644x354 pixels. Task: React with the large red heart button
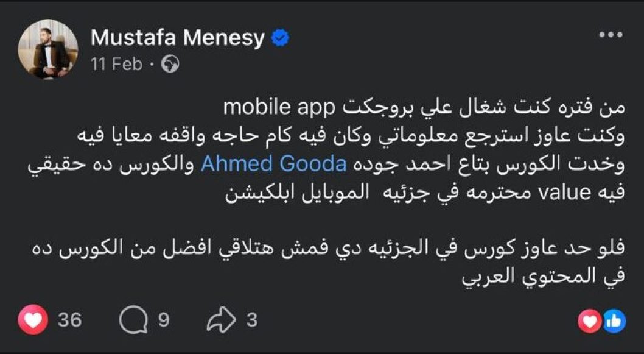[33, 320]
